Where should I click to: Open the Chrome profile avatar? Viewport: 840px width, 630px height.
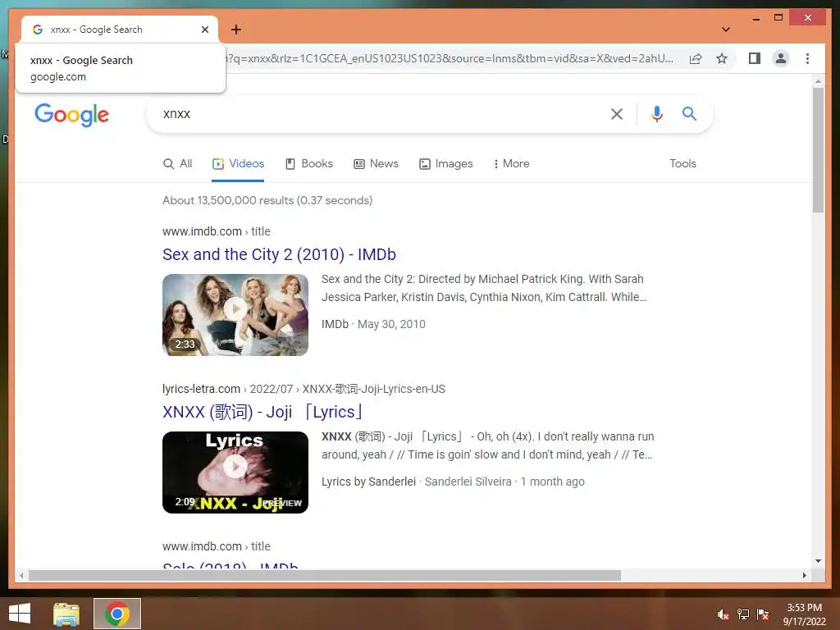click(781, 58)
